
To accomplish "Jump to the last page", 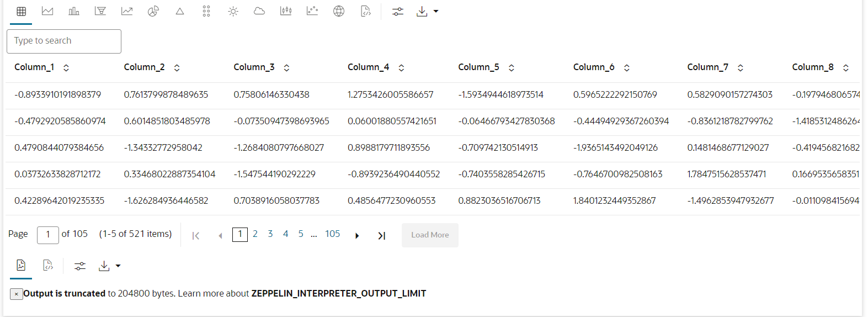I will coord(381,236).
